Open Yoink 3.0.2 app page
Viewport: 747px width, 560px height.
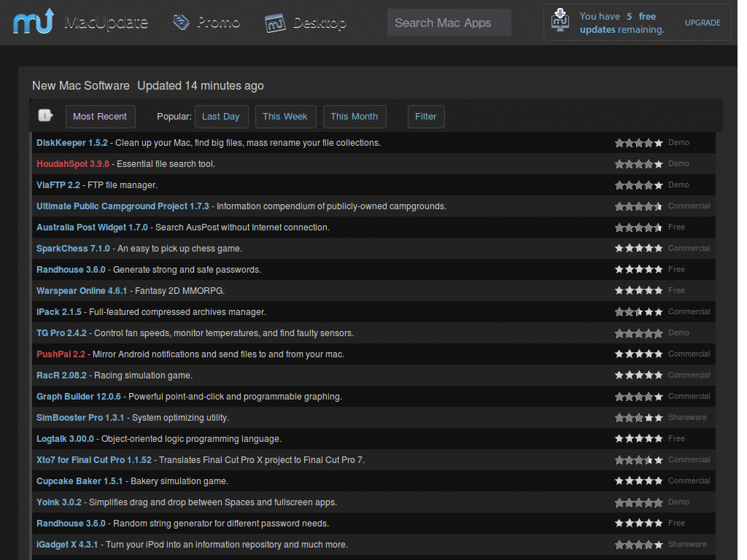click(58, 502)
